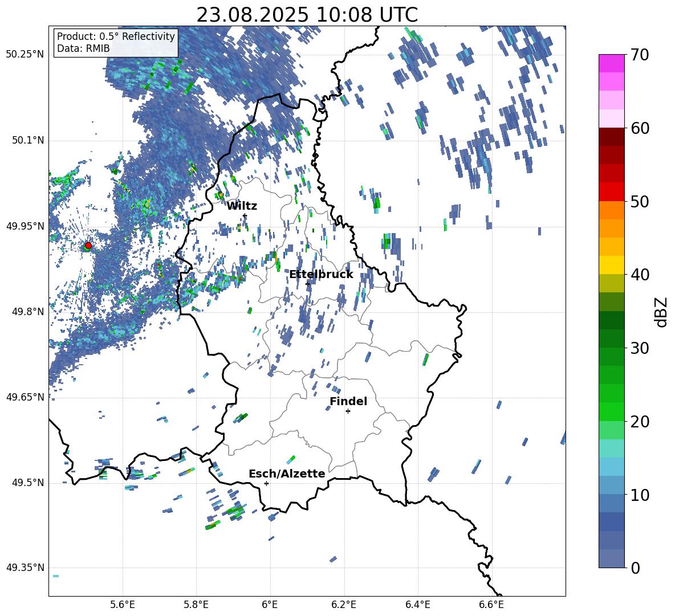Click the 5.8°E longitude label
The width and height of the screenshot is (675, 616).
[196, 605]
